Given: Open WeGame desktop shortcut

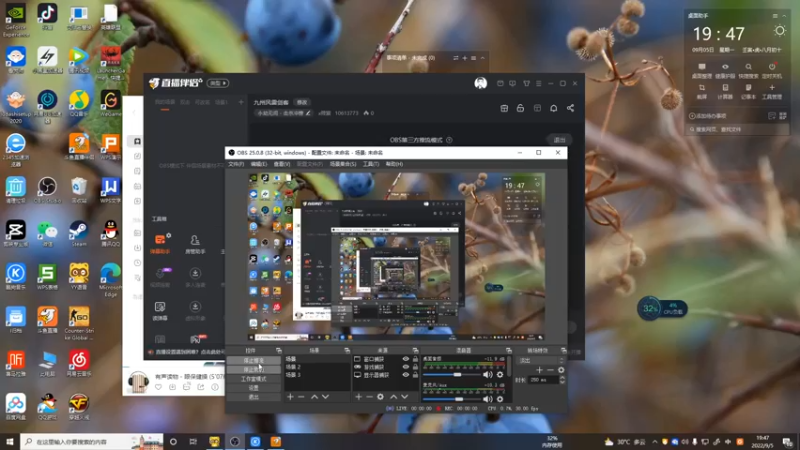Looking at the screenshot, I should 110,104.
